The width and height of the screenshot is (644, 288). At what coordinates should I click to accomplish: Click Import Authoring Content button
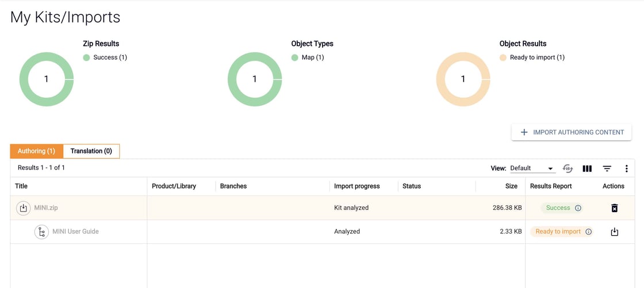pos(572,132)
